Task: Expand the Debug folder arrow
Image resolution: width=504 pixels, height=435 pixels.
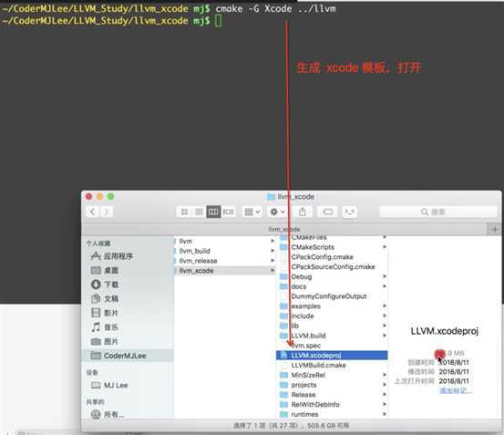Action: click(x=384, y=276)
